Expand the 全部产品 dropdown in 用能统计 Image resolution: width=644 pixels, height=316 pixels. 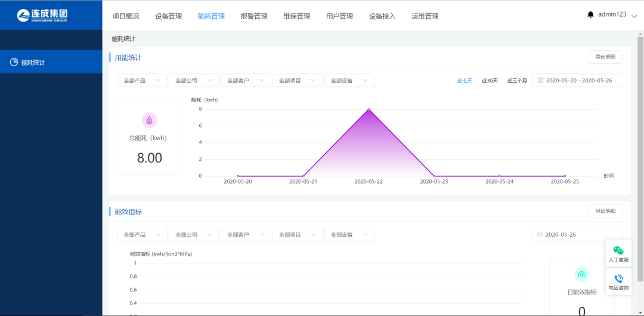click(x=142, y=80)
